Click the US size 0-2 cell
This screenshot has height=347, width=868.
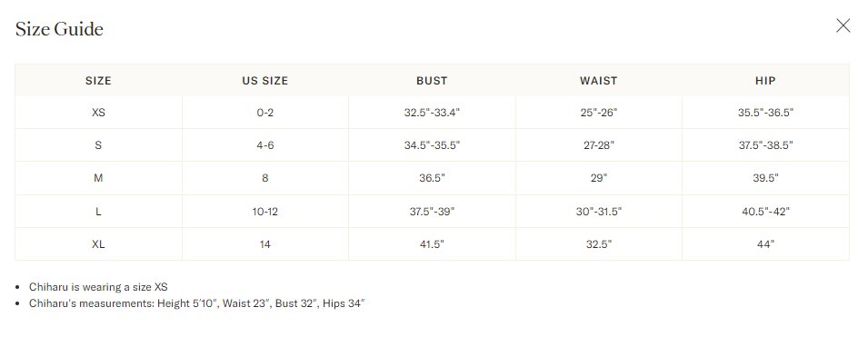pos(265,113)
